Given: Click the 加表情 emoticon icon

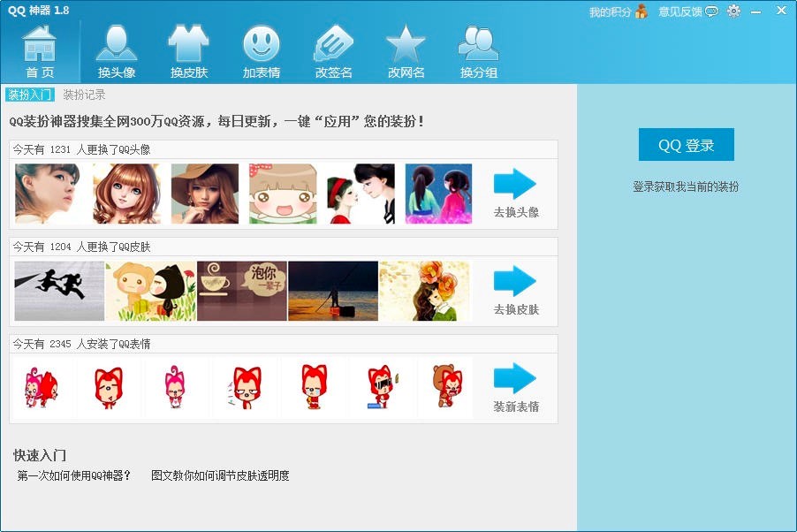Looking at the screenshot, I should 261,49.
